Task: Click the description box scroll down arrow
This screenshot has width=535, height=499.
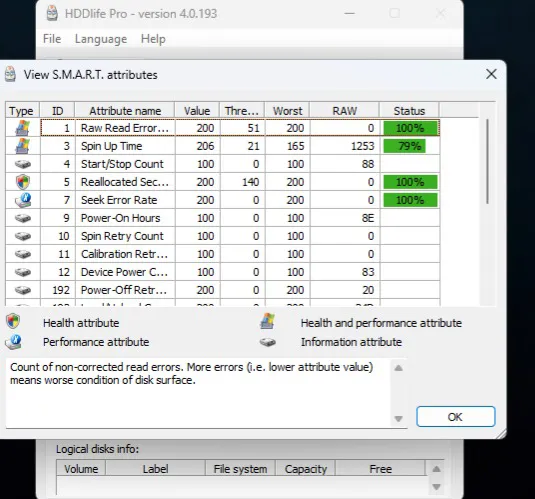Action: click(x=399, y=418)
